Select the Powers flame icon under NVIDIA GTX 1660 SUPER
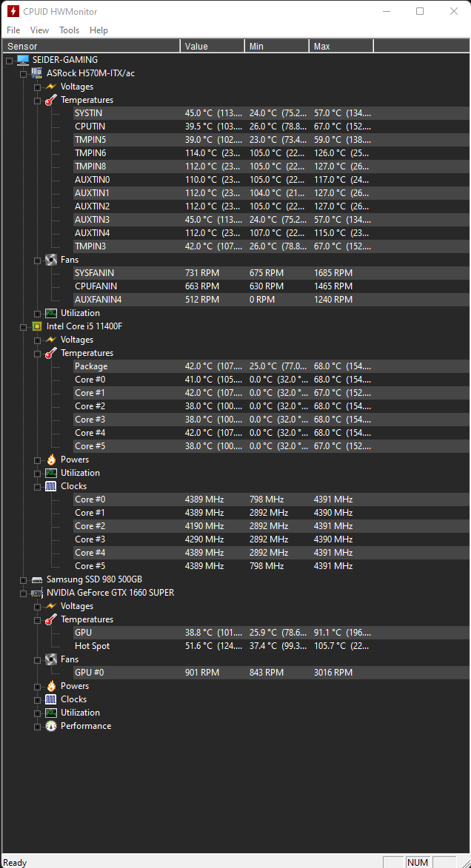This screenshot has width=471, height=868. pyautogui.click(x=50, y=685)
